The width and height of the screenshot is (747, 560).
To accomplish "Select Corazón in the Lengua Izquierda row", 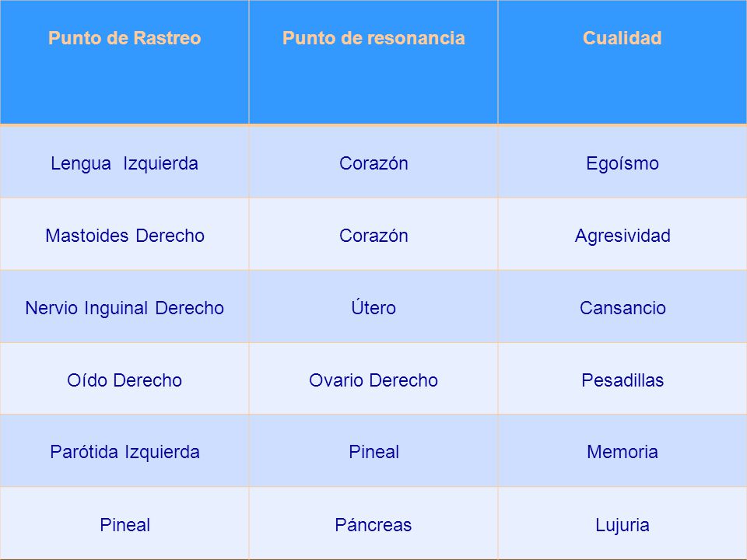I will pyautogui.click(x=373, y=163).
